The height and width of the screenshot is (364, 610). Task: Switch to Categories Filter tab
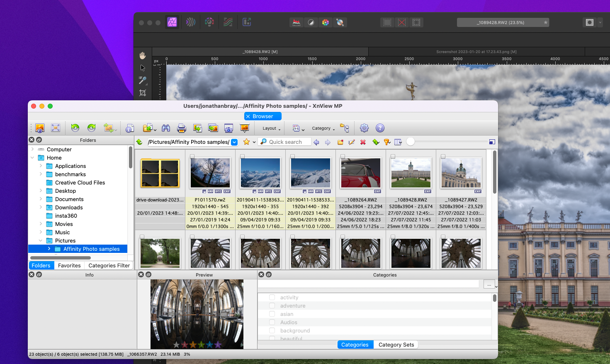[109, 265]
